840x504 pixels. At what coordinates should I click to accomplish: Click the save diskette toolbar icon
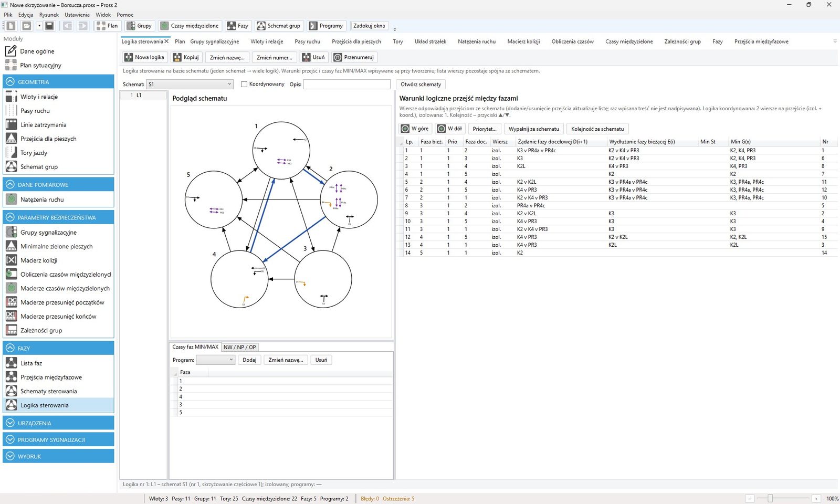[49, 26]
